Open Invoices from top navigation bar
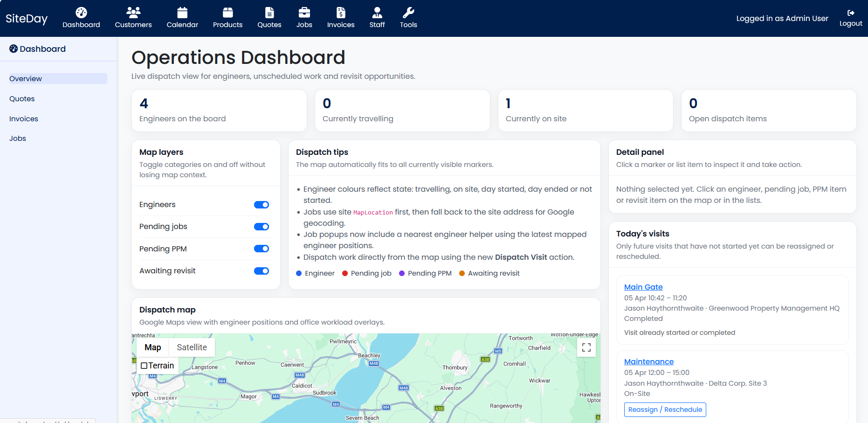Screen dimensions: 868x423 (x=341, y=18)
